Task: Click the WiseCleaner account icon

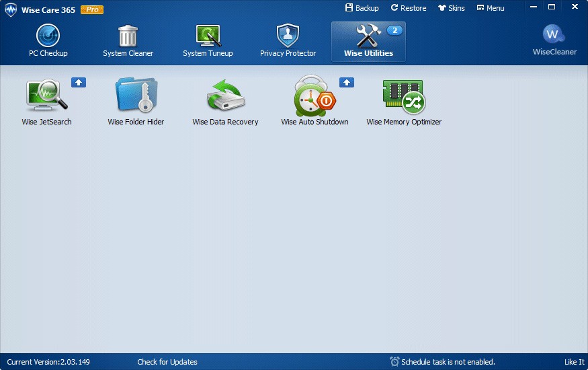Action: [x=554, y=40]
